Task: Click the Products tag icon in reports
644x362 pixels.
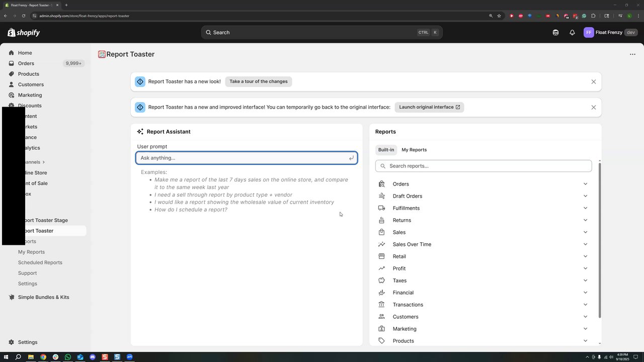Action: [x=381, y=341]
